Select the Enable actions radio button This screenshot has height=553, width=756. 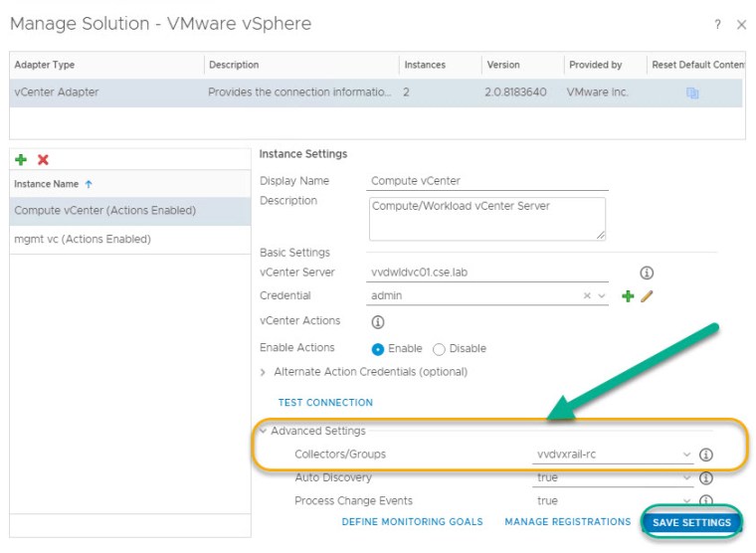(378, 349)
